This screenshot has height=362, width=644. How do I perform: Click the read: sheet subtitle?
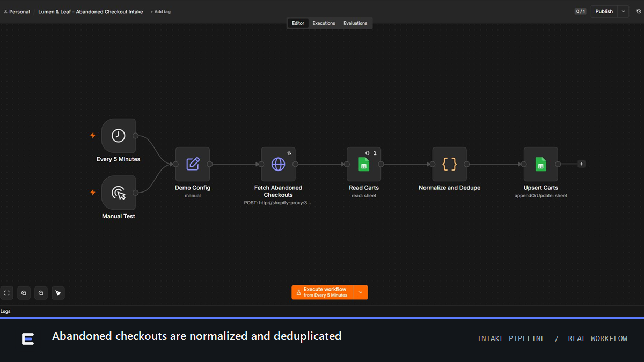coord(364,196)
